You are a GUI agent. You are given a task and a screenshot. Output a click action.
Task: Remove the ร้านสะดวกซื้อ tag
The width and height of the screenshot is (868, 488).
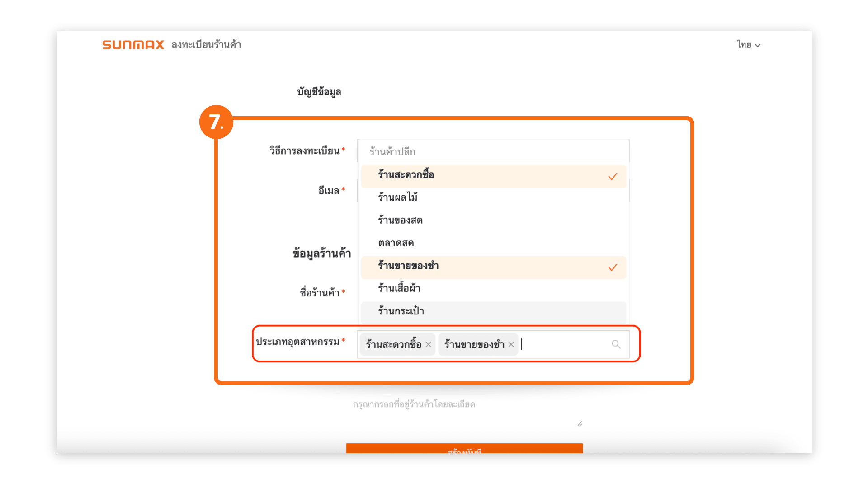[x=428, y=344]
